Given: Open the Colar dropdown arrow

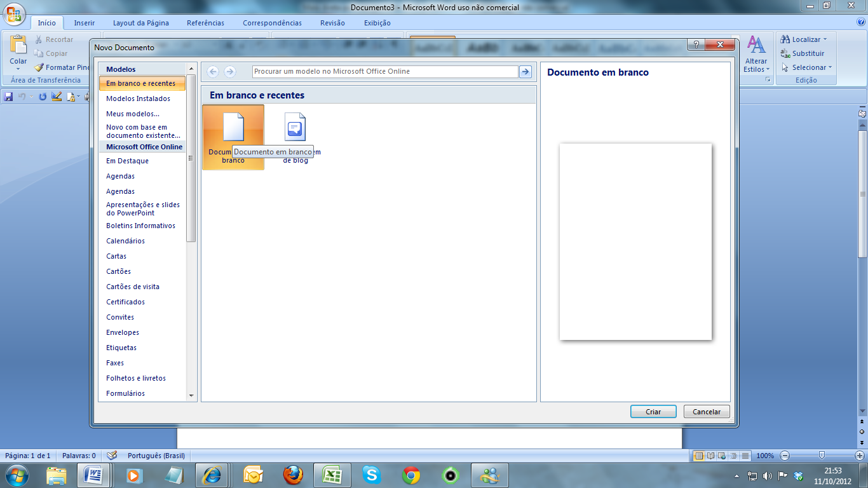Looking at the screenshot, I should tap(18, 69).
